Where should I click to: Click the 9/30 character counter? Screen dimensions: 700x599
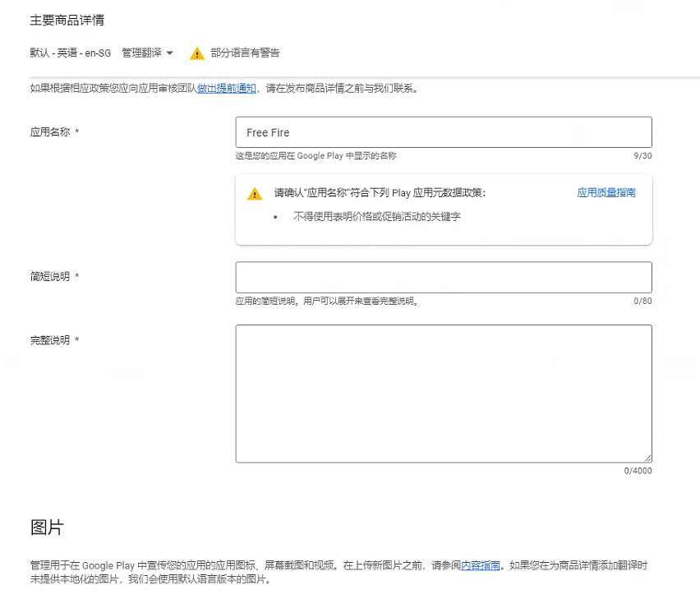click(642, 156)
